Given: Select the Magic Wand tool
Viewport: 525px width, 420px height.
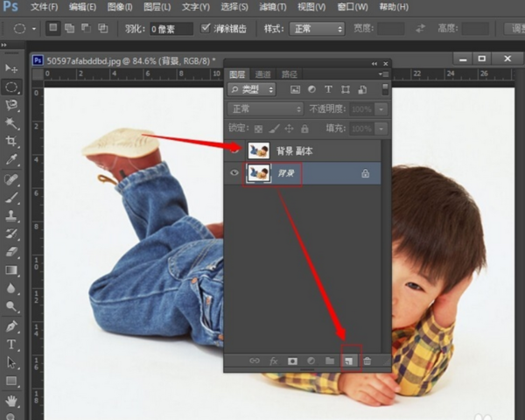Looking at the screenshot, I should (x=11, y=123).
